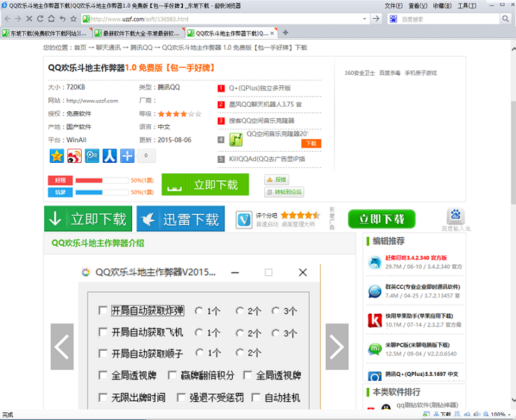
Task: Click the QQ Zone yellow star share icon
Action: 57,156
